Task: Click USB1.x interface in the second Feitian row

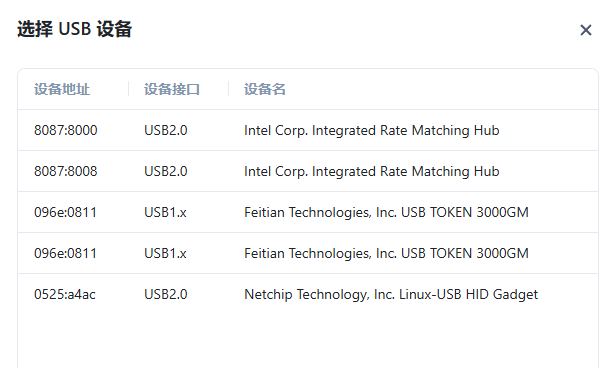Action: (x=165, y=253)
